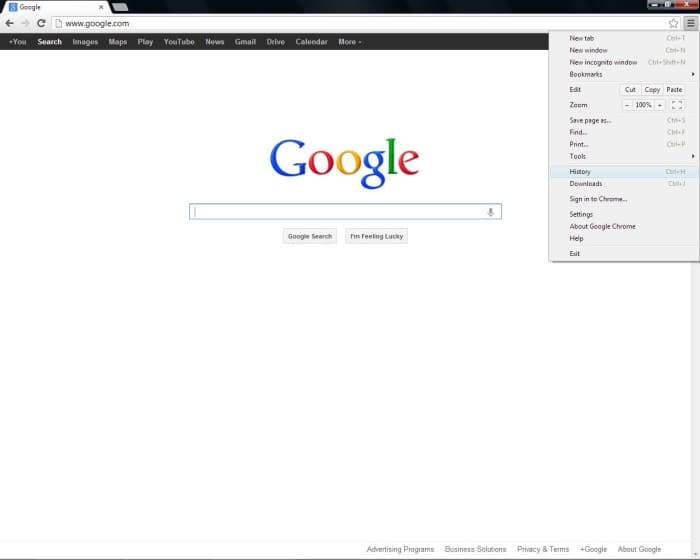This screenshot has height=560, width=700.
Task: Activate voice search microphone icon
Action: pos(490,212)
